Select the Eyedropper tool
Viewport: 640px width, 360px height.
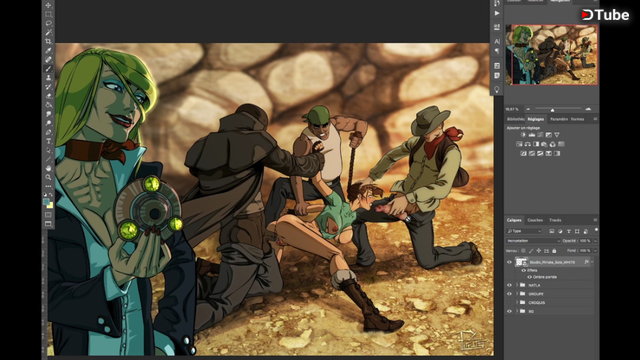[x=49, y=51]
